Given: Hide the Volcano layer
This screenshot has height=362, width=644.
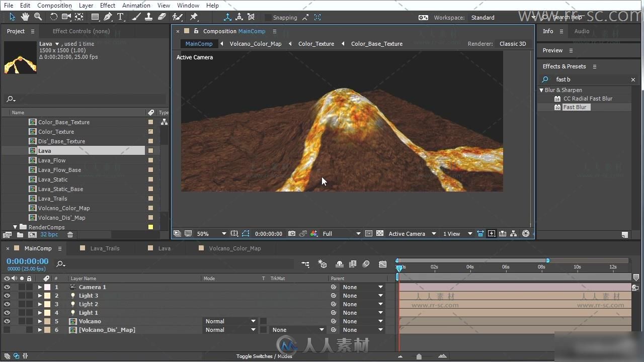Looking at the screenshot, I should click(x=7, y=321).
